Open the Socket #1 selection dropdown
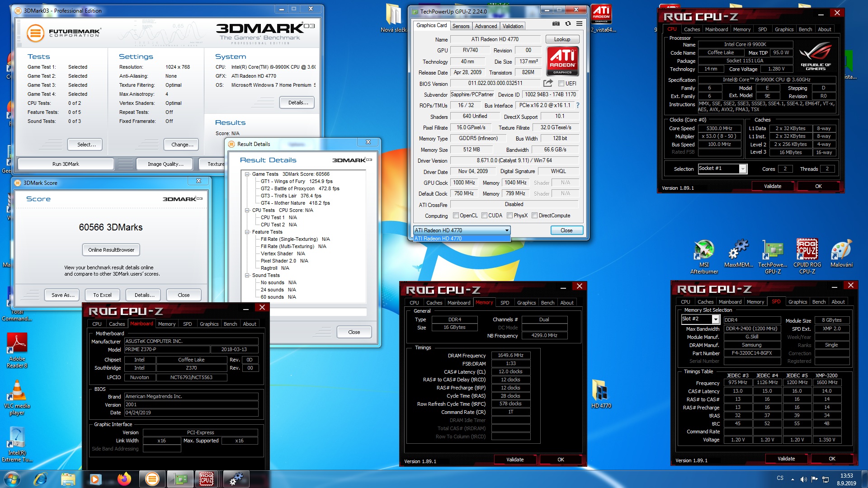Screen dimensions: 868x488 coord(722,169)
